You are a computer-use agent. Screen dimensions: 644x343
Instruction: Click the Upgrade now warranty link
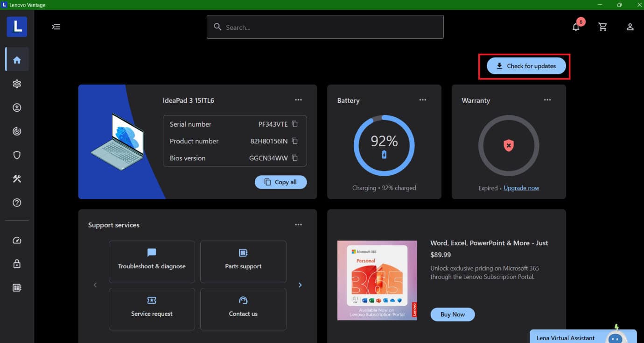click(521, 188)
